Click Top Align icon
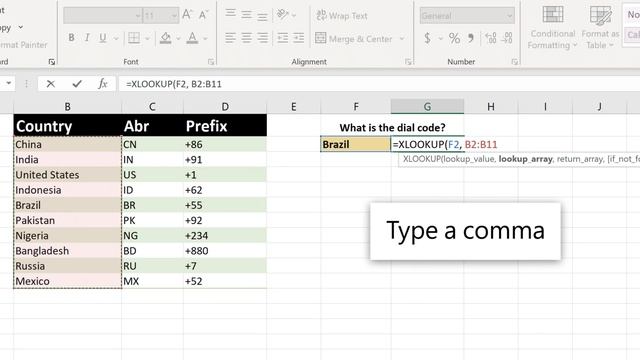The height and width of the screenshot is (360, 640). [x=231, y=14]
